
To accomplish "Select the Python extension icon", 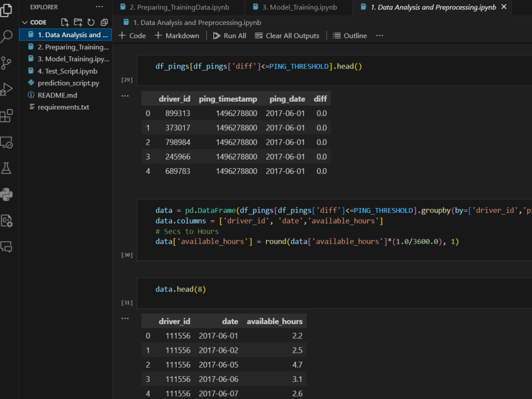I will coord(7,194).
